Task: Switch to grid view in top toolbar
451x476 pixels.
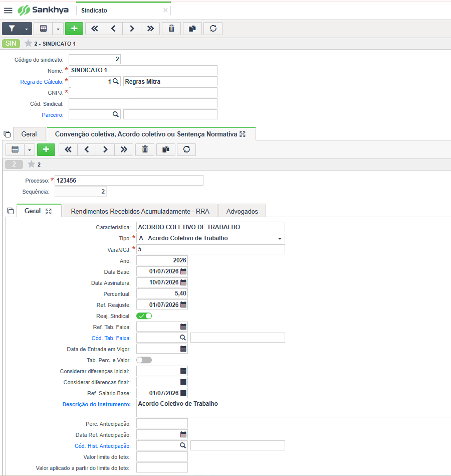Action: tap(44, 29)
